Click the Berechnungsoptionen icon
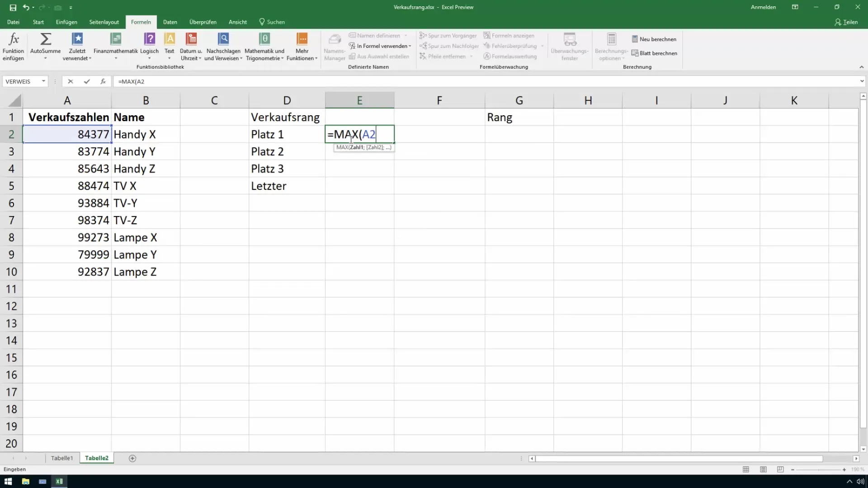This screenshot has width=868, height=488. [x=611, y=46]
